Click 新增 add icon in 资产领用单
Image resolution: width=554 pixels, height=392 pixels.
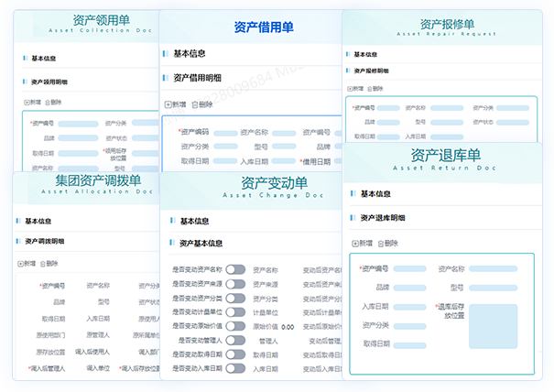pos(27,103)
